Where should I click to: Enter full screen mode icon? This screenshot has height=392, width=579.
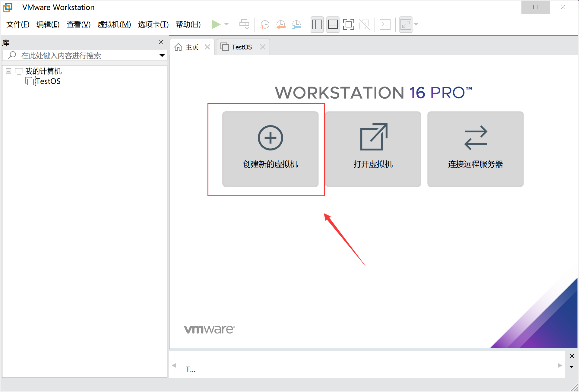(349, 24)
